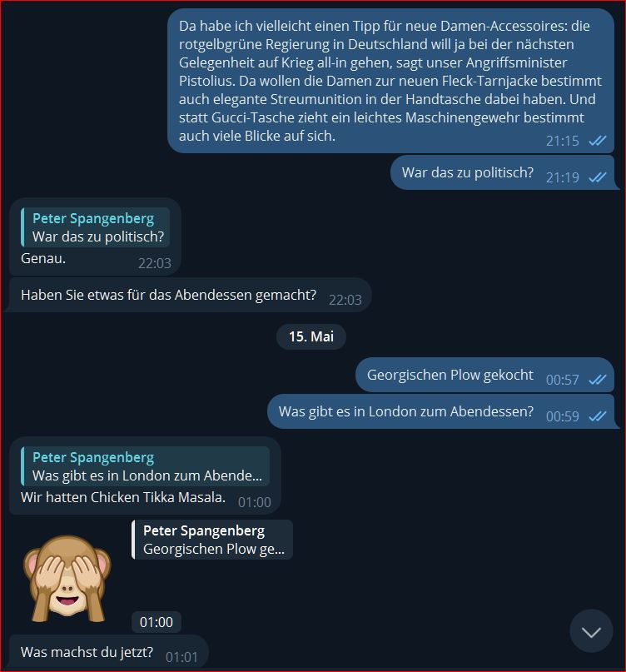Select the "Georgischen Plow gekocht" message bubble
The height and width of the screenshot is (672, 626).
click(x=484, y=375)
